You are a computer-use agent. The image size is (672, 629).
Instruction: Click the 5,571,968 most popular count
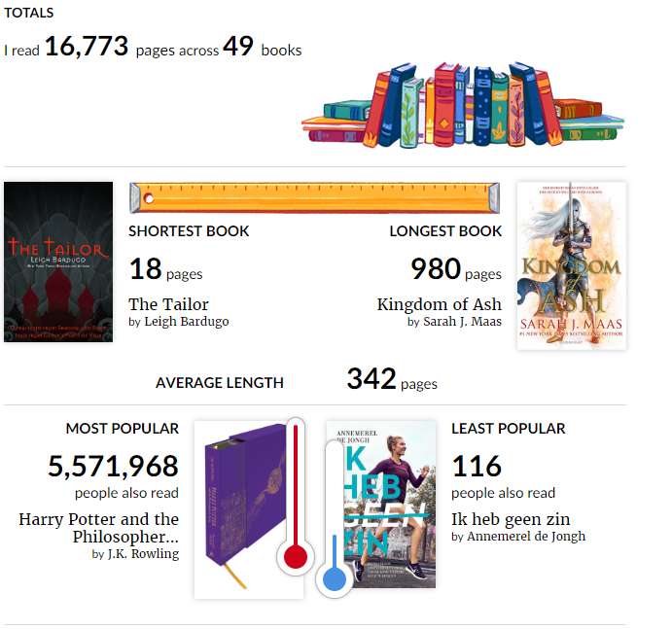[113, 466]
